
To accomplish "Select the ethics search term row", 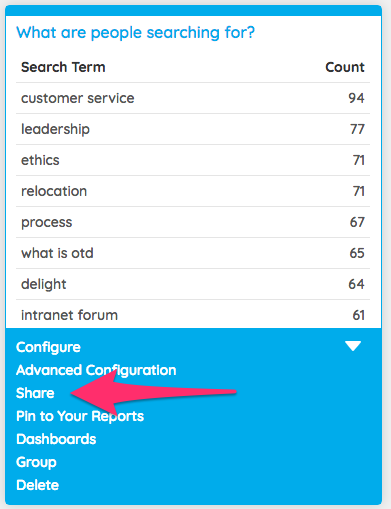I will (193, 160).
